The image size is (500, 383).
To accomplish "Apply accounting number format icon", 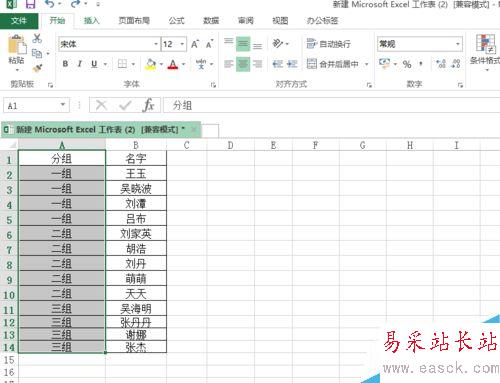I will point(384,63).
